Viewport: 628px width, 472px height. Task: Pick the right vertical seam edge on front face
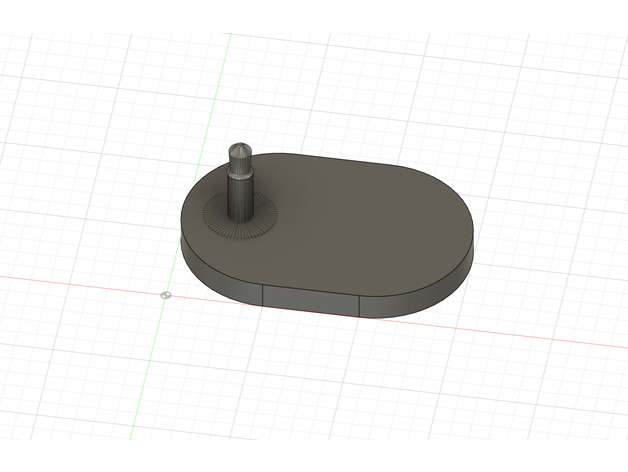(x=360, y=305)
